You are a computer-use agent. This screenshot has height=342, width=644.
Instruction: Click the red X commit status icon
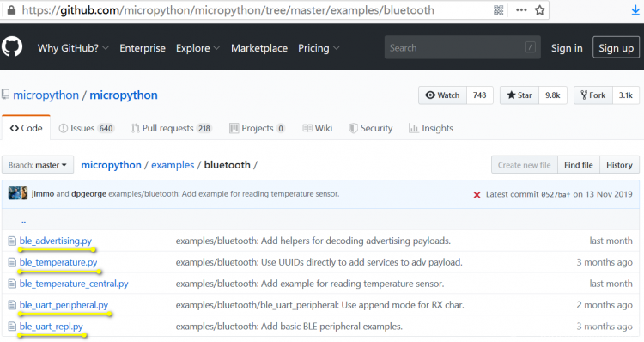(x=477, y=194)
